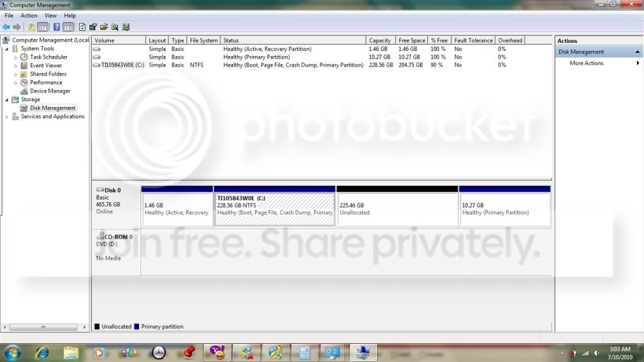Open the red pushpin taskbar icon
The height and width of the screenshot is (362, 644).
click(188, 353)
